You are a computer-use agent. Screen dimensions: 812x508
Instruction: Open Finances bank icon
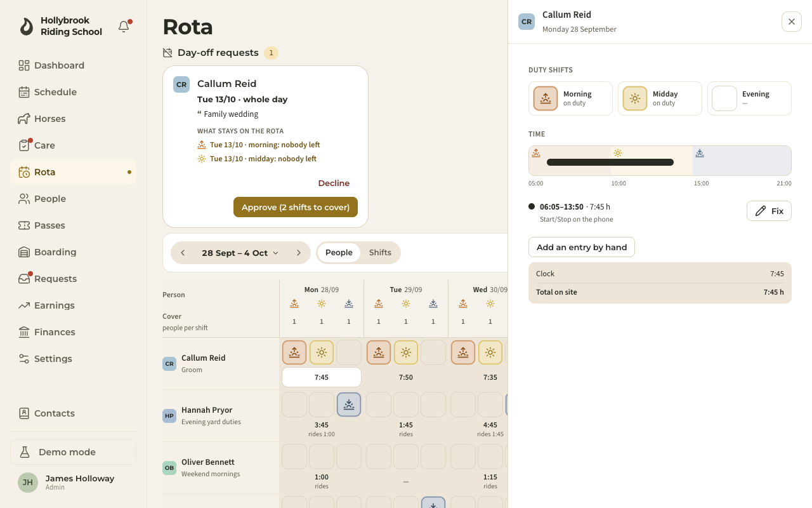24,332
